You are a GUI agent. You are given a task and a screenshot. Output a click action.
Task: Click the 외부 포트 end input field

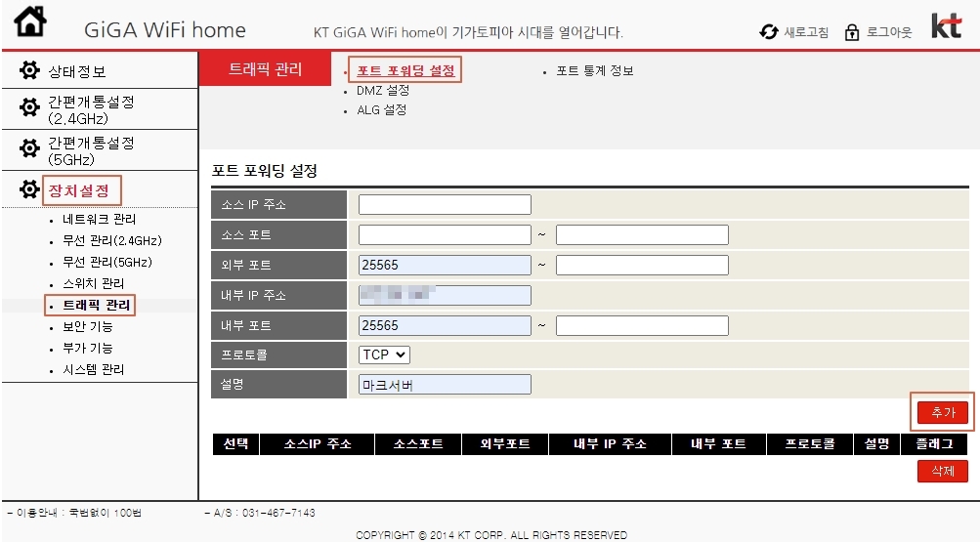(642, 265)
